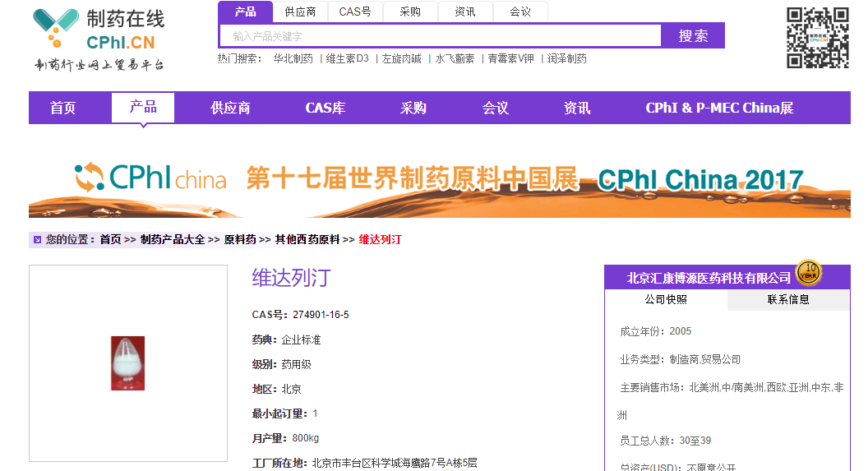Click 首页 in the breadcrumb
The width and height of the screenshot is (868, 471).
click(110, 240)
